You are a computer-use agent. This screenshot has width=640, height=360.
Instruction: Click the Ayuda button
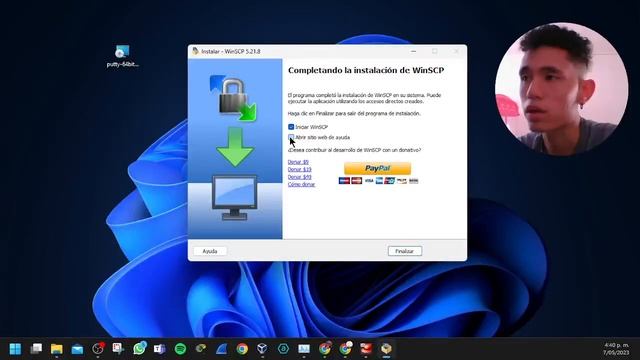210,251
